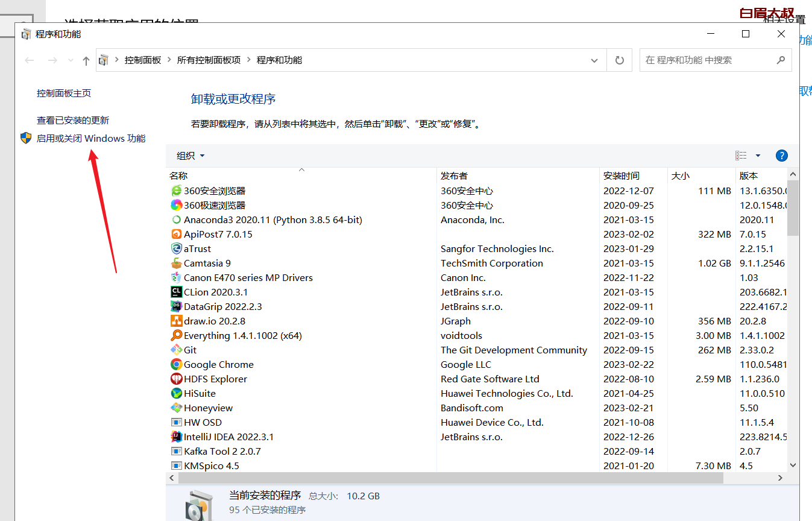Select size cell 7.30 MB
This screenshot has height=521, width=812.
tap(713, 466)
